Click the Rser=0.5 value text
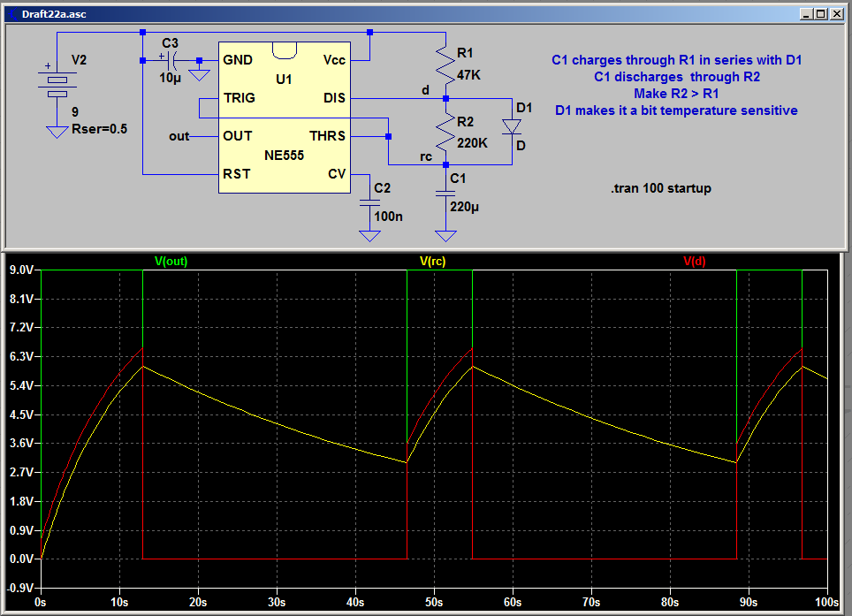Viewport: 852px width, 616px height. pos(100,129)
